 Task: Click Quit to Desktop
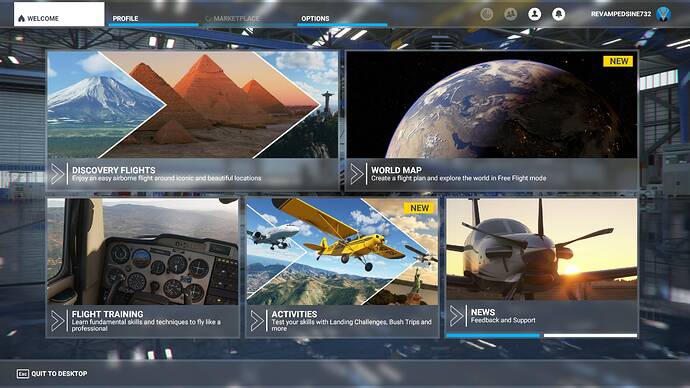(x=52, y=373)
